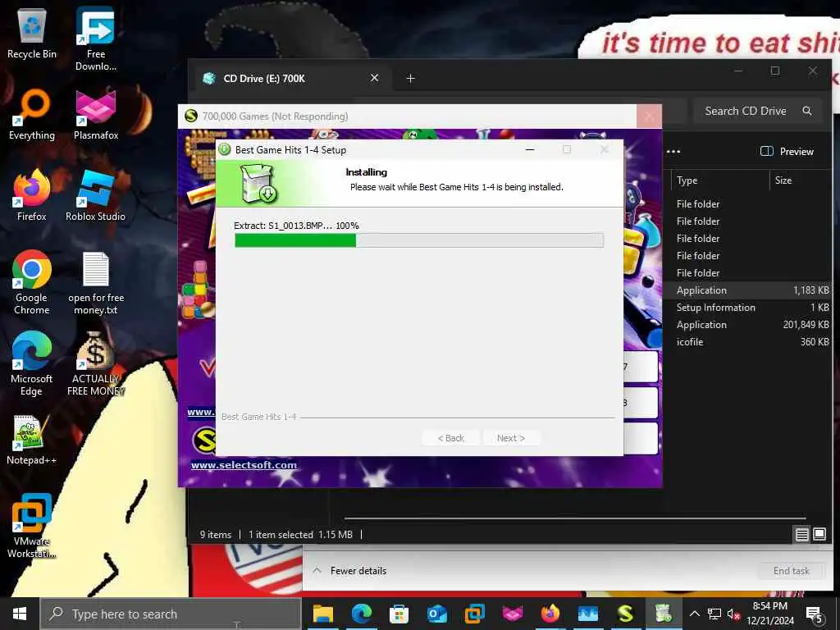
Task: Select the Google Chrome desktop shortcut
Action: point(32,282)
